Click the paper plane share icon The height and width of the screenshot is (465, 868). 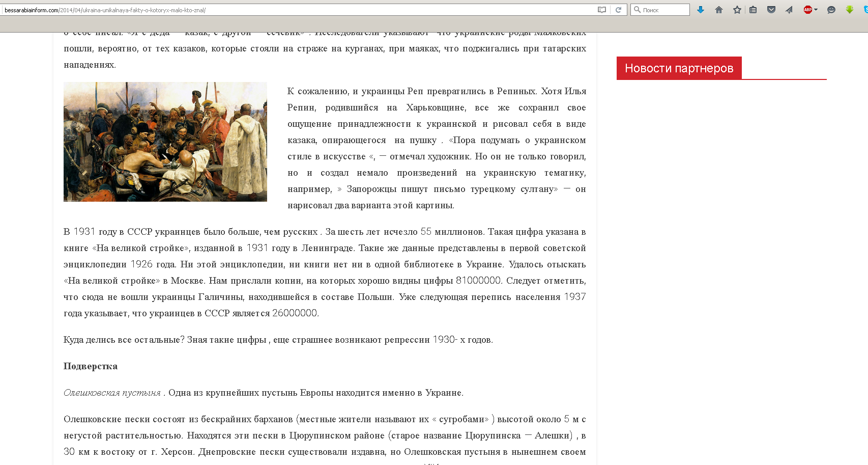[x=789, y=10]
